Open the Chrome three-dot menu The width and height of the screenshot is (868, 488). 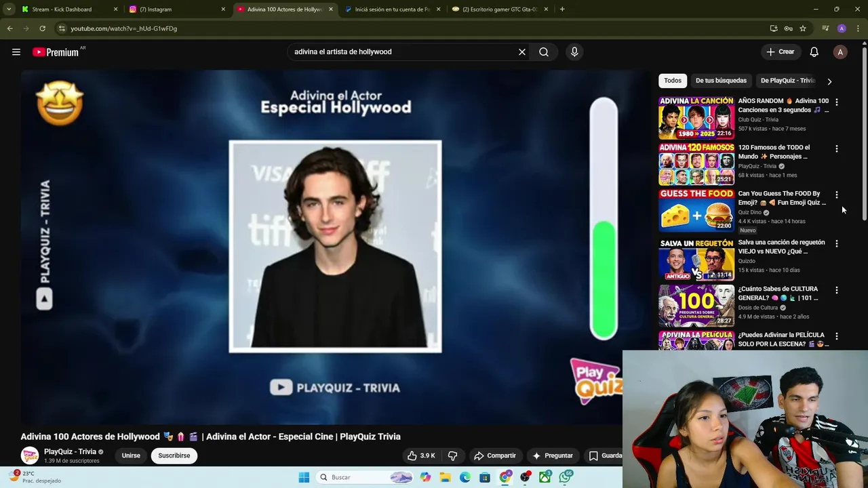coord(859,28)
